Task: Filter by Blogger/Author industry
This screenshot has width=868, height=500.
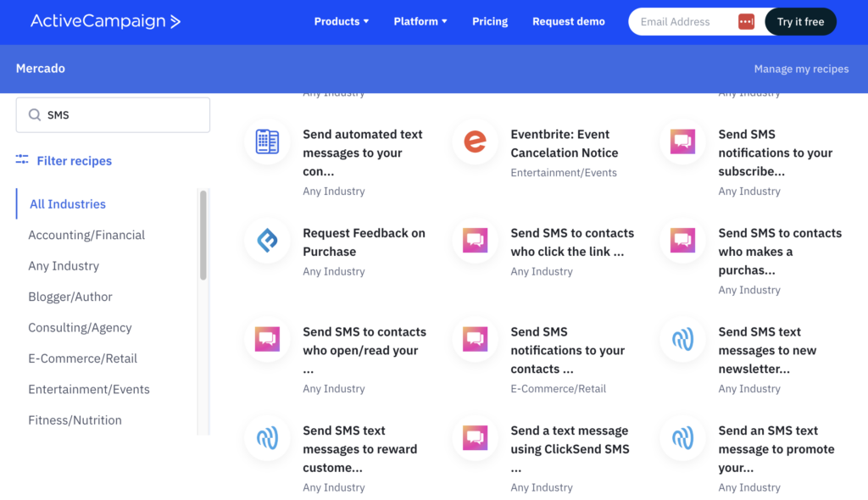Action: tap(70, 297)
